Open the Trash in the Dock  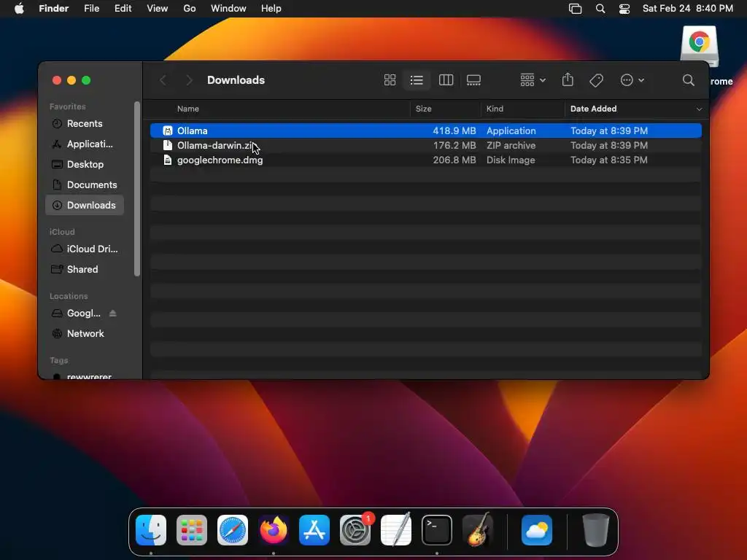point(595,530)
